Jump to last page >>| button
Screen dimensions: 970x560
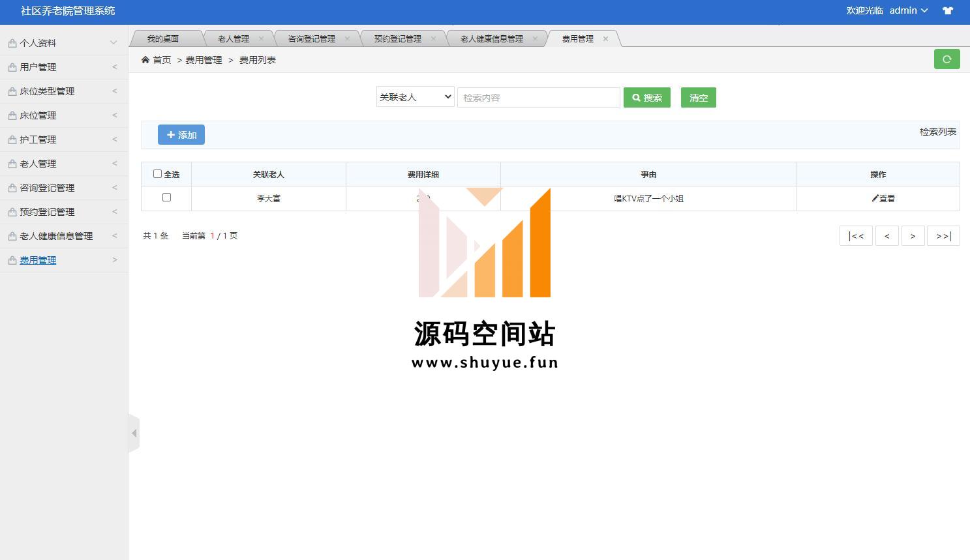[x=944, y=235]
